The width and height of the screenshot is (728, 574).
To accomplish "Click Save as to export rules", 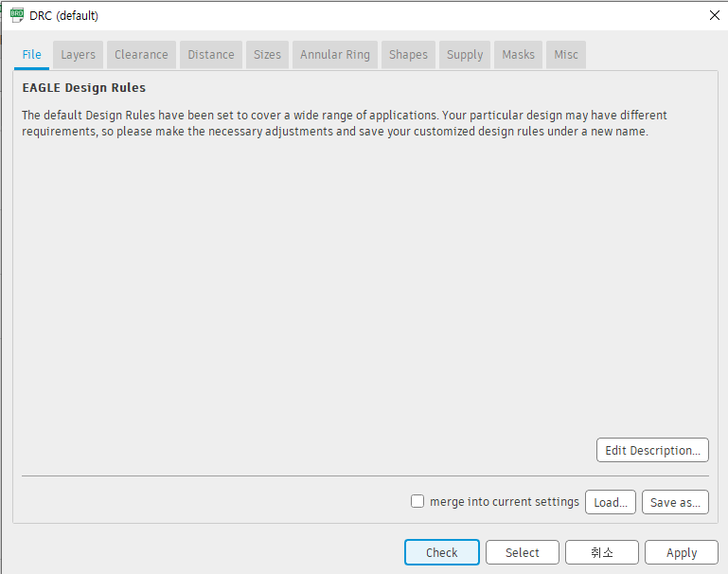I will click(675, 502).
